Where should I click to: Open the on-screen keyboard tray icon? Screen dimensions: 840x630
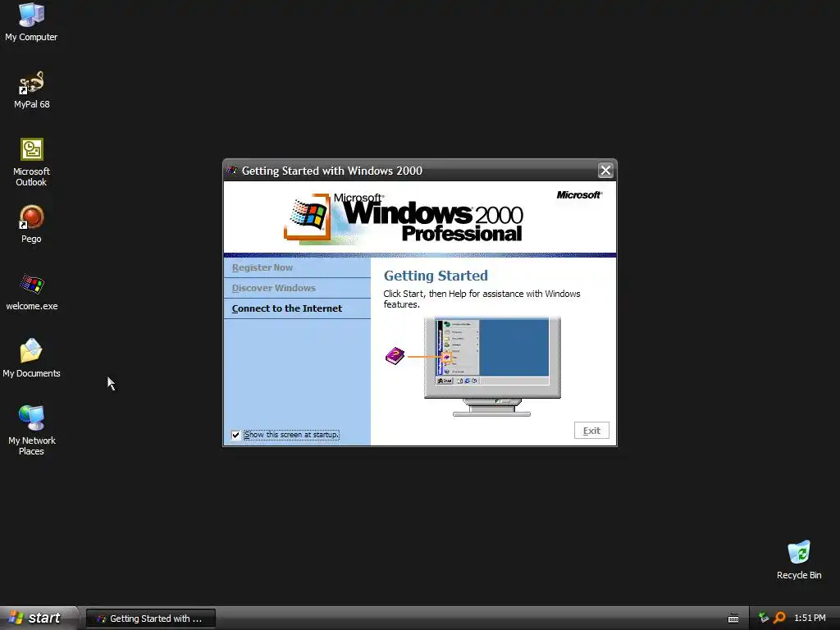pos(733,619)
